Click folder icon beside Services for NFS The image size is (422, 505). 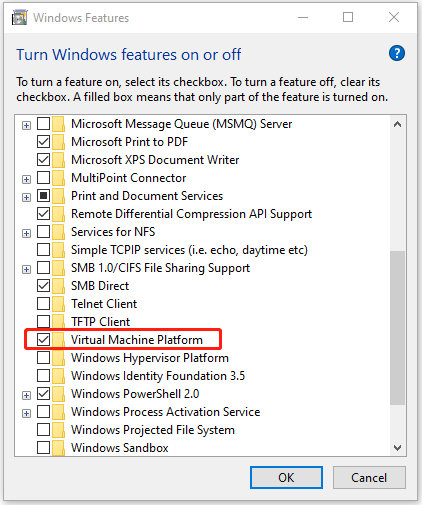click(59, 232)
